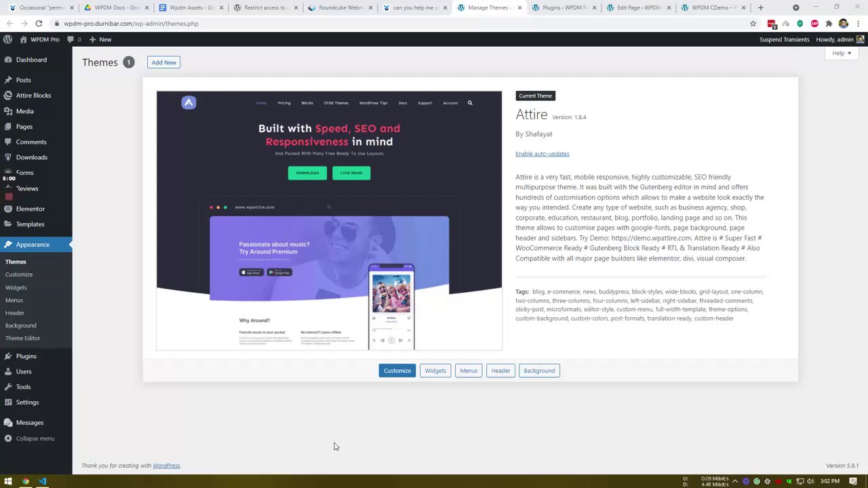The height and width of the screenshot is (488, 868).
Task: Click the Menus button below the theme
Action: pos(469,371)
